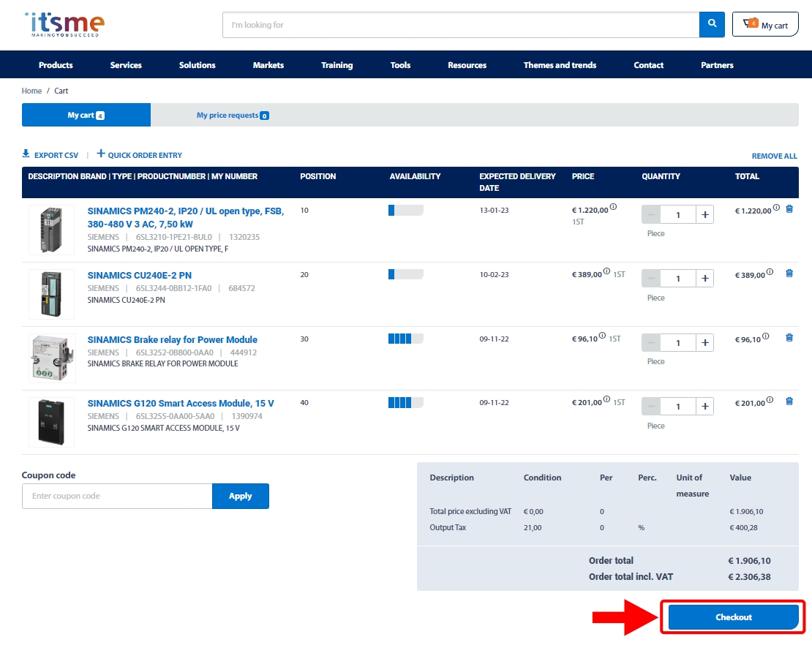Open the Services menu
Screen dimensions: 812x645
(x=126, y=65)
